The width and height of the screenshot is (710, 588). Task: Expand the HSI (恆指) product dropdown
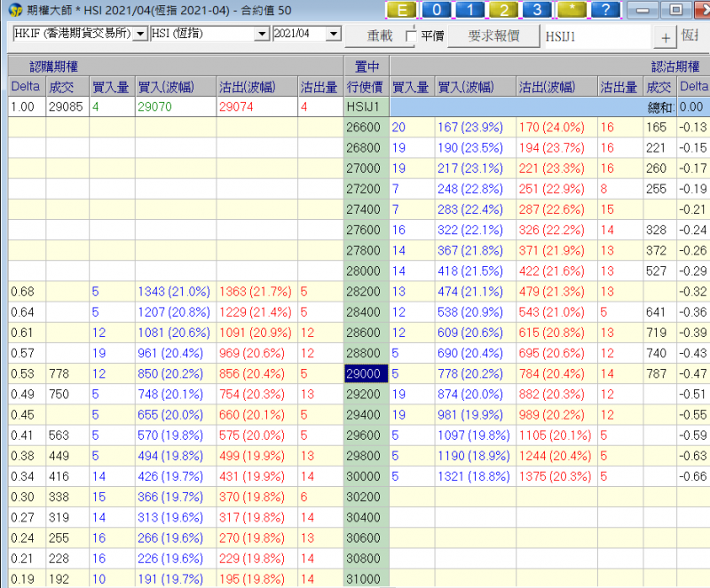coord(261,34)
